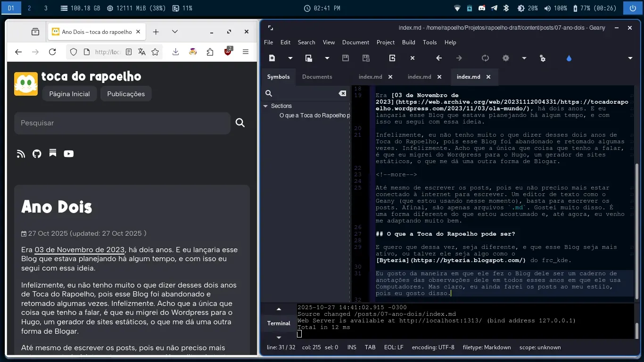The height and width of the screenshot is (362, 644).
Task: Create a new file in Geany
Action: coord(272,58)
